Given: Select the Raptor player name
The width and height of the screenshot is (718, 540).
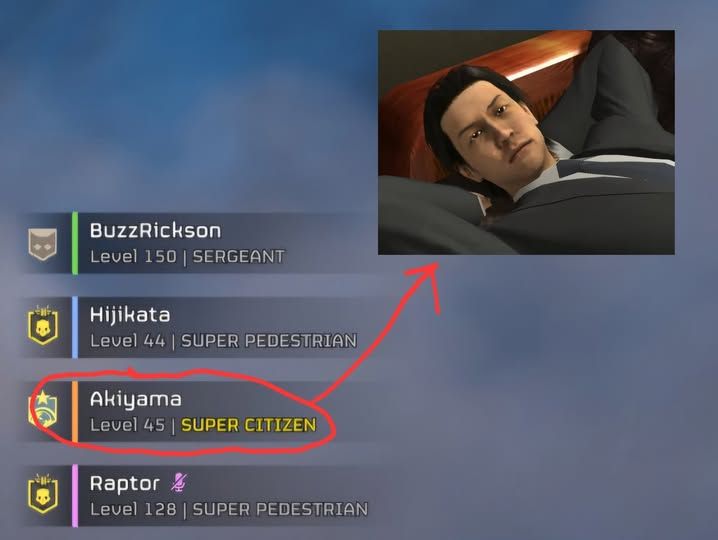Looking at the screenshot, I should click(125, 483).
